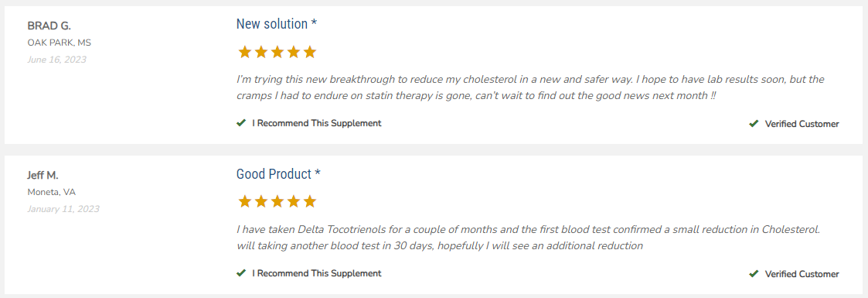Click the OAK PARK, MS location text
The height and width of the screenshot is (298, 868).
(59, 43)
